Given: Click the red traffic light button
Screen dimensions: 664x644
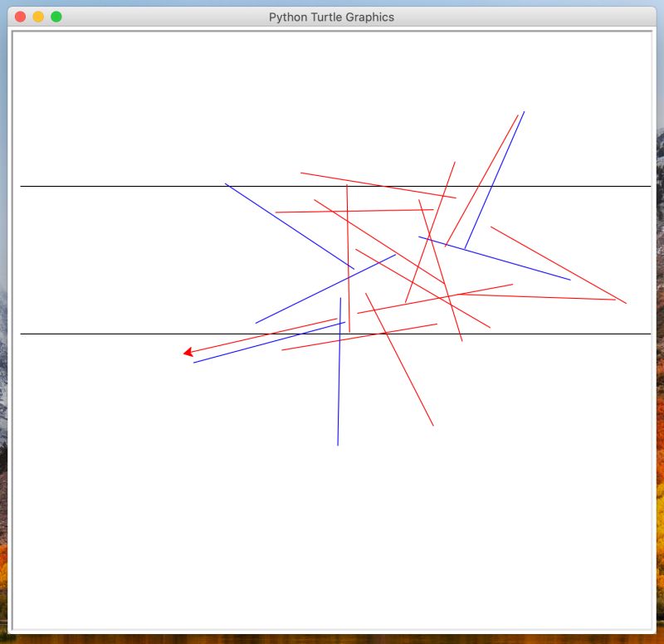Looking at the screenshot, I should click(21, 16).
